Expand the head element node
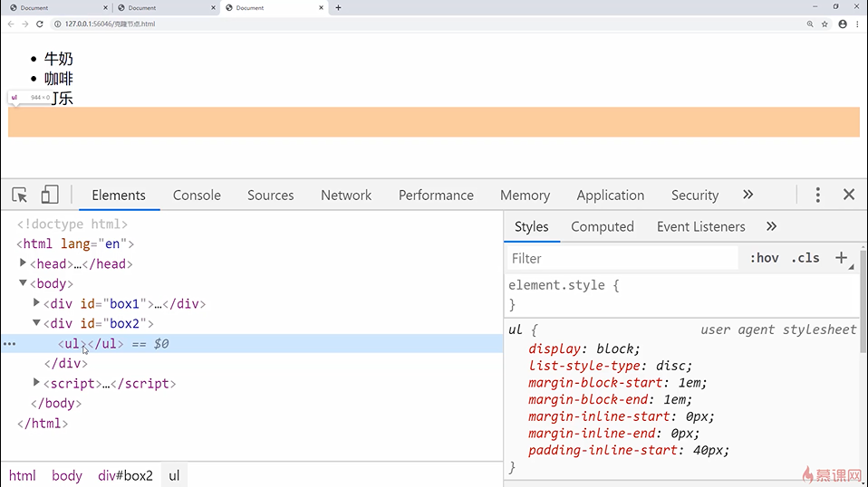The image size is (868, 487). pos(24,263)
